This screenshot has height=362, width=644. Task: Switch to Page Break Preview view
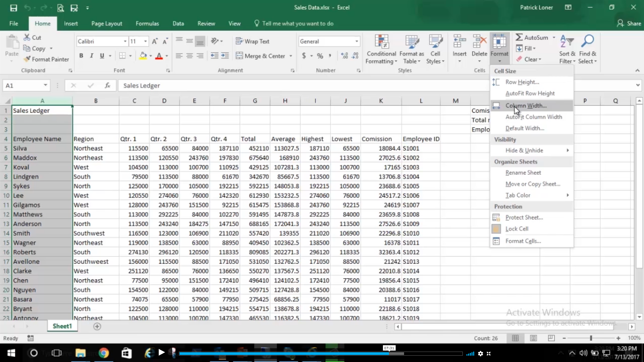tap(551, 338)
